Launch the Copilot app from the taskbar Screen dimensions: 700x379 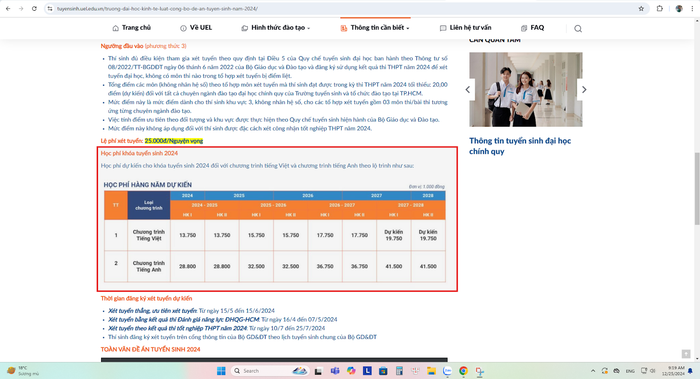(351, 371)
